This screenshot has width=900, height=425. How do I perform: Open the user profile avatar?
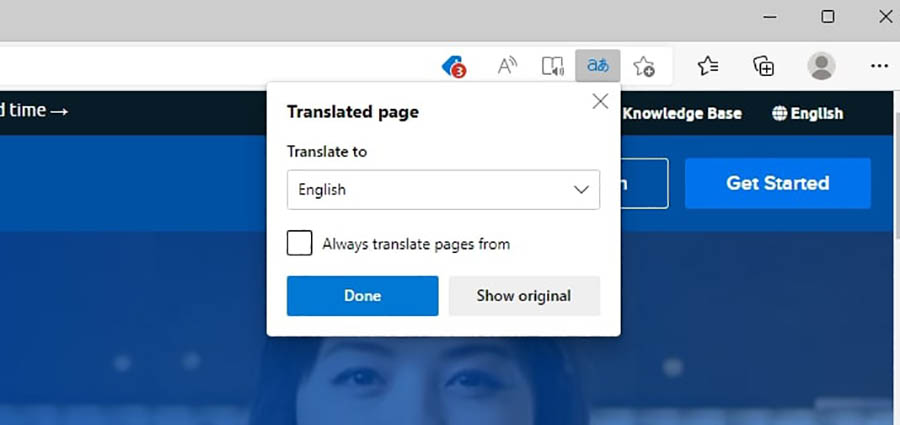(821, 67)
